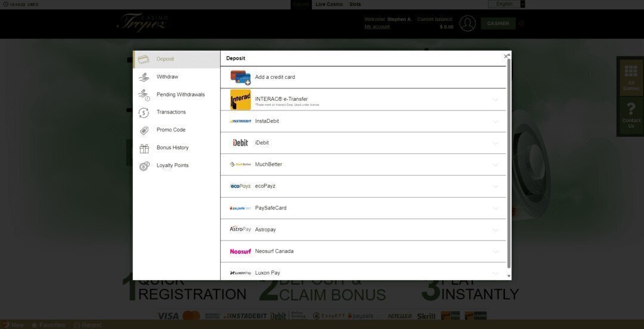Click the Neosurf logo
This screenshot has height=329, width=644.
tap(240, 251)
